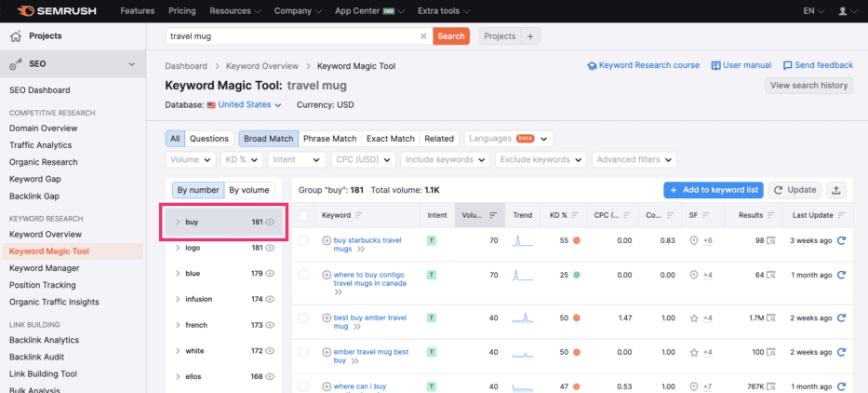Screen dimensions: 868x393
Task: Open Domain Overview in sidebar
Action: (43, 129)
